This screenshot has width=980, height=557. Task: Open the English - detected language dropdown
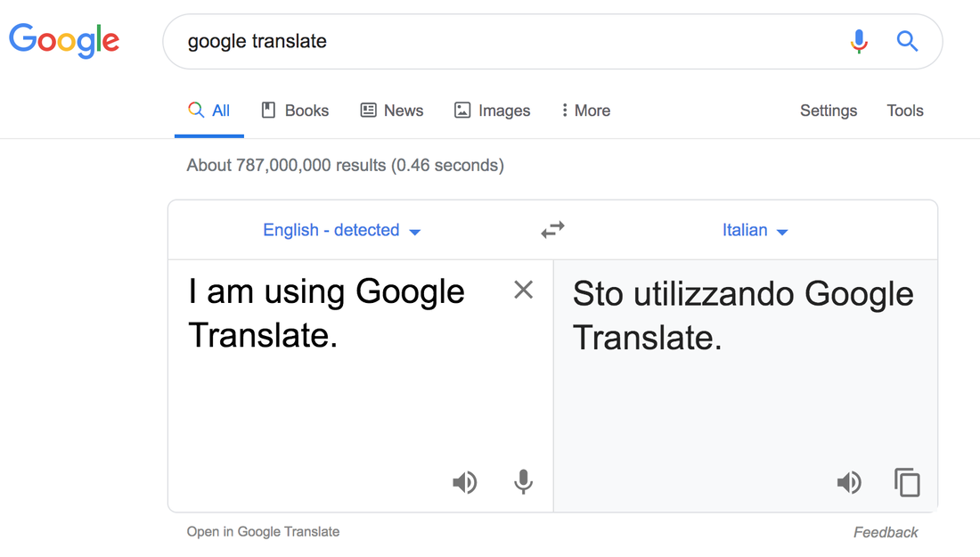click(341, 230)
